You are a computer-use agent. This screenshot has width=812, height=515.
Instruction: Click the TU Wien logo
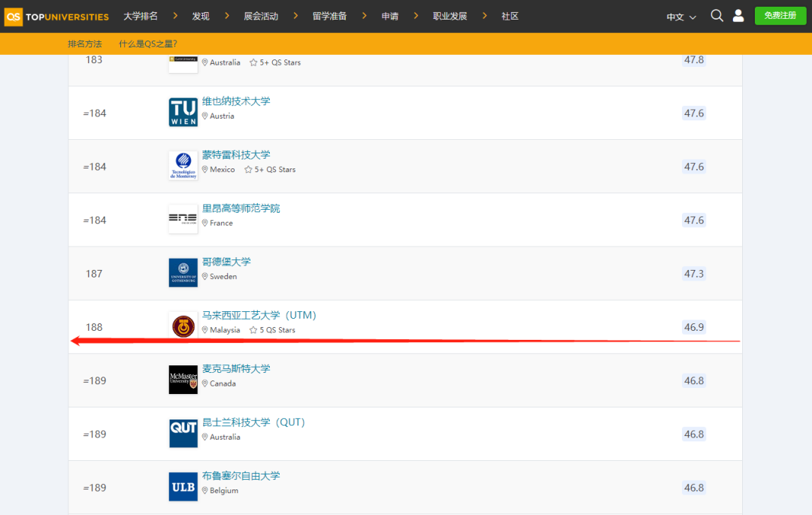tap(183, 112)
